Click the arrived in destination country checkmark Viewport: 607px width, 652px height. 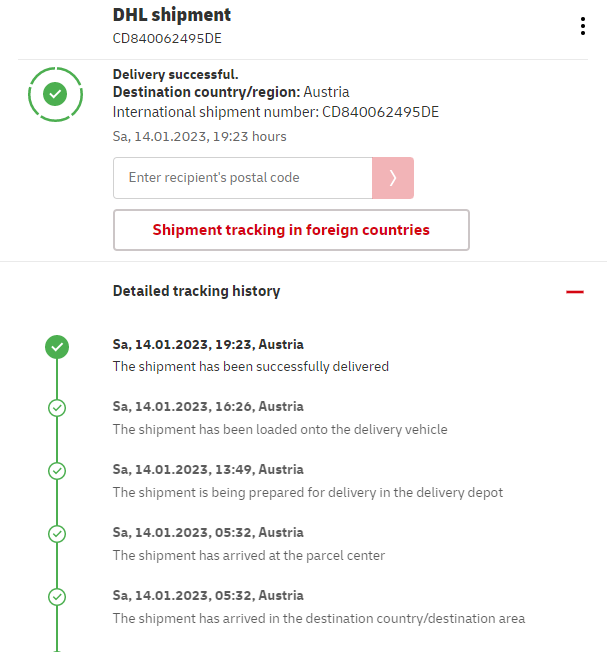[x=57, y=596]
